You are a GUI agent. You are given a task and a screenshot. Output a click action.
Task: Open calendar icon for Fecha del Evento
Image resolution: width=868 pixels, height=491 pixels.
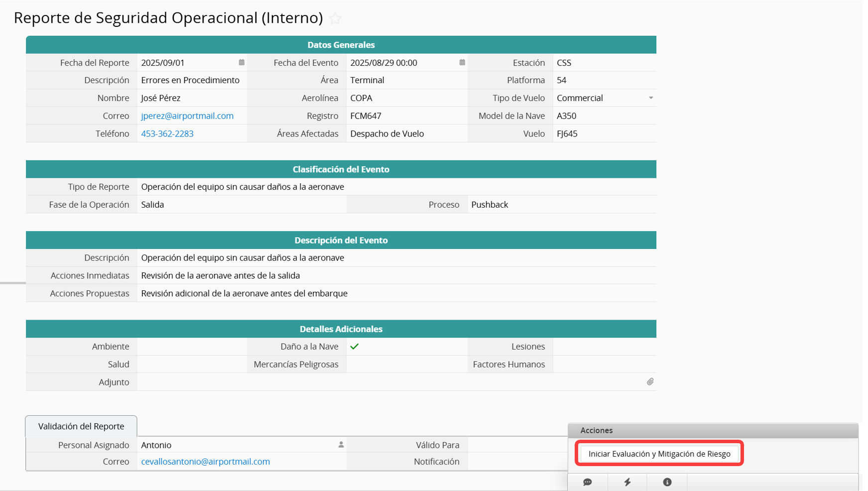pos(462,62)
